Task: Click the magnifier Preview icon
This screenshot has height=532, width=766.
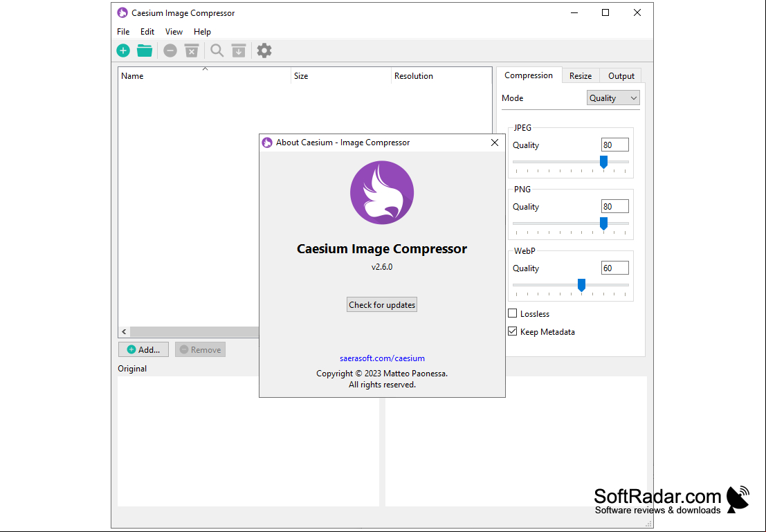Action: pos(217,51)
